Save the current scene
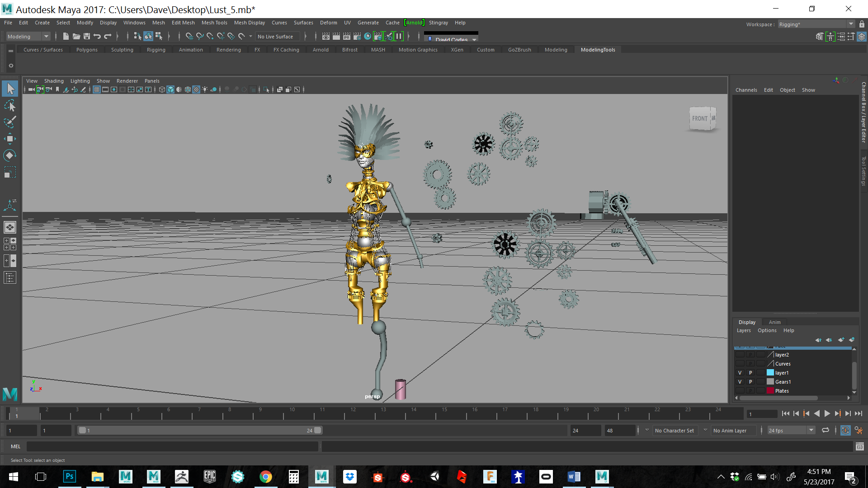This screenshot has height=488, width=868. (87, 37)
